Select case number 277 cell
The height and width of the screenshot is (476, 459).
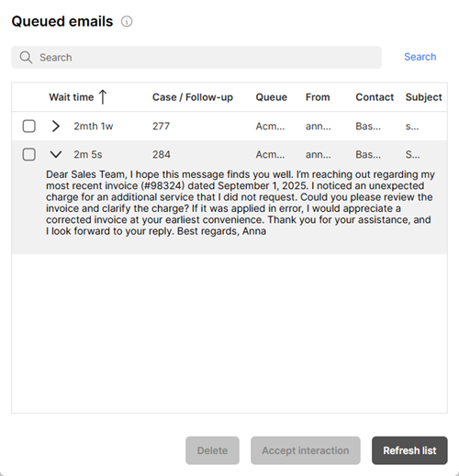point(161,126)
